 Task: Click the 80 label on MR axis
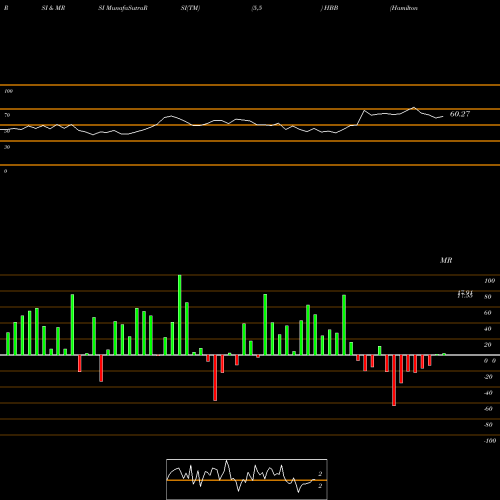click(488, 297)
